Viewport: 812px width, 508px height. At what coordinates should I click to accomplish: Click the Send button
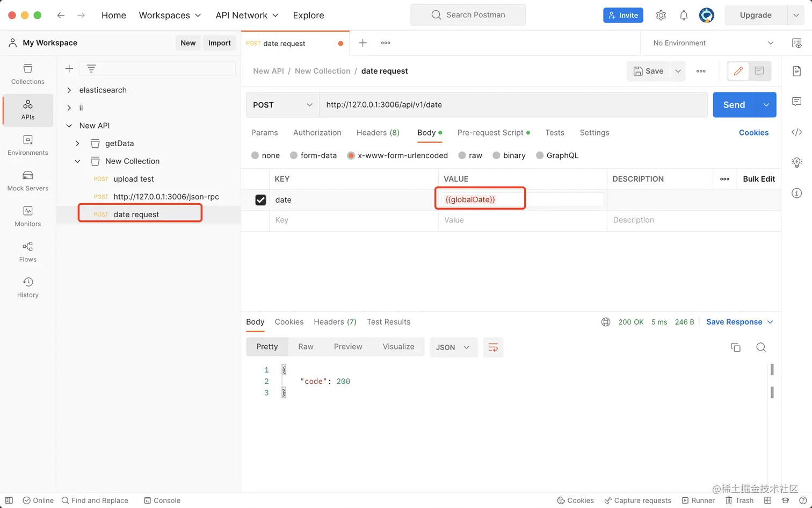[x=734, y=104]
